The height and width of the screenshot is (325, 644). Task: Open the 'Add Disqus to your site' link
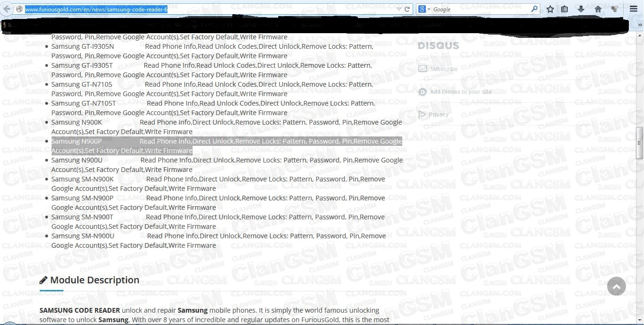[x=461, y=91]
